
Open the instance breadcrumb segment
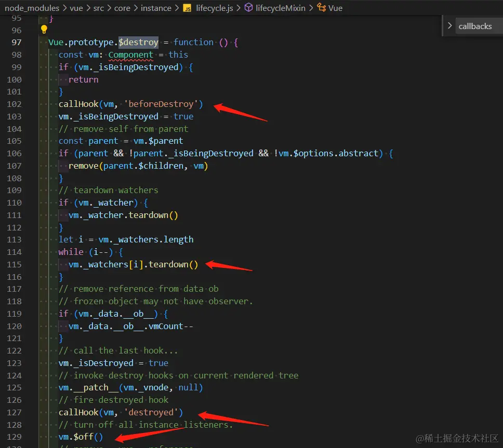click(x=156, y=8)
